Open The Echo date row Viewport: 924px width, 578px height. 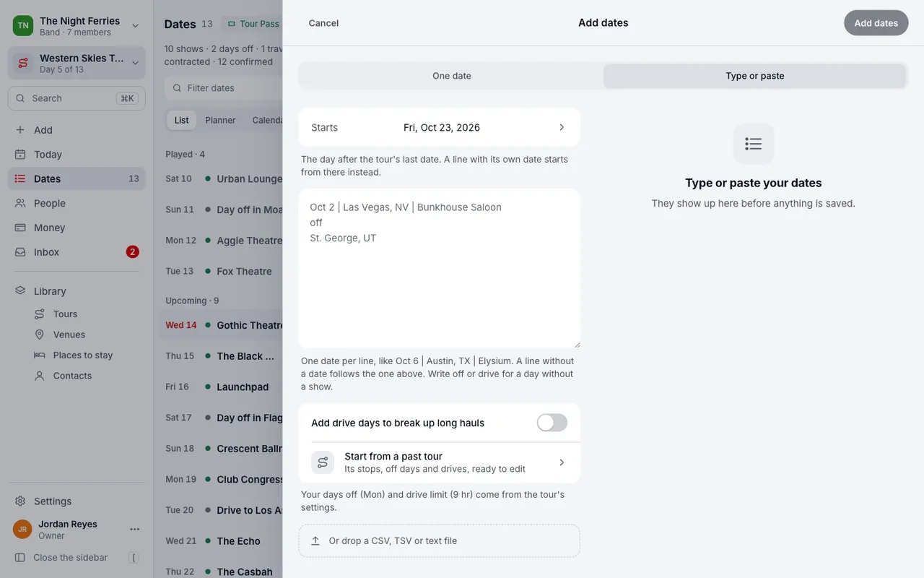pyautogui.click(x=221, y=541)
